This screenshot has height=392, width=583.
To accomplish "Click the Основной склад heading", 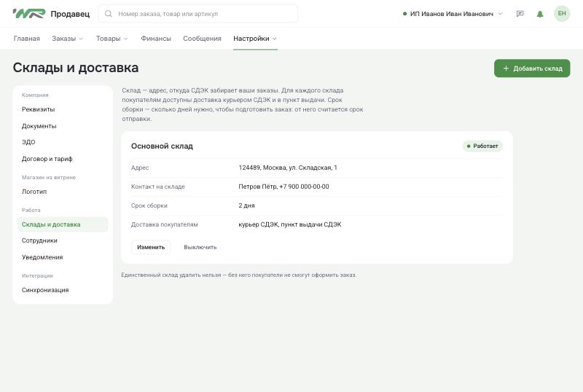I will click(162, 146).
